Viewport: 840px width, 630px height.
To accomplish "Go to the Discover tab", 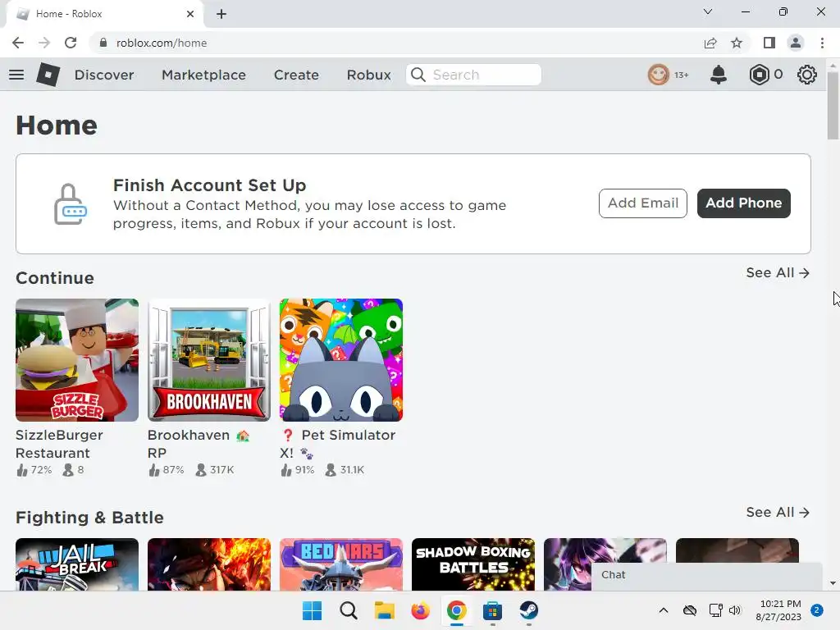I will click(x=104, y=75).
